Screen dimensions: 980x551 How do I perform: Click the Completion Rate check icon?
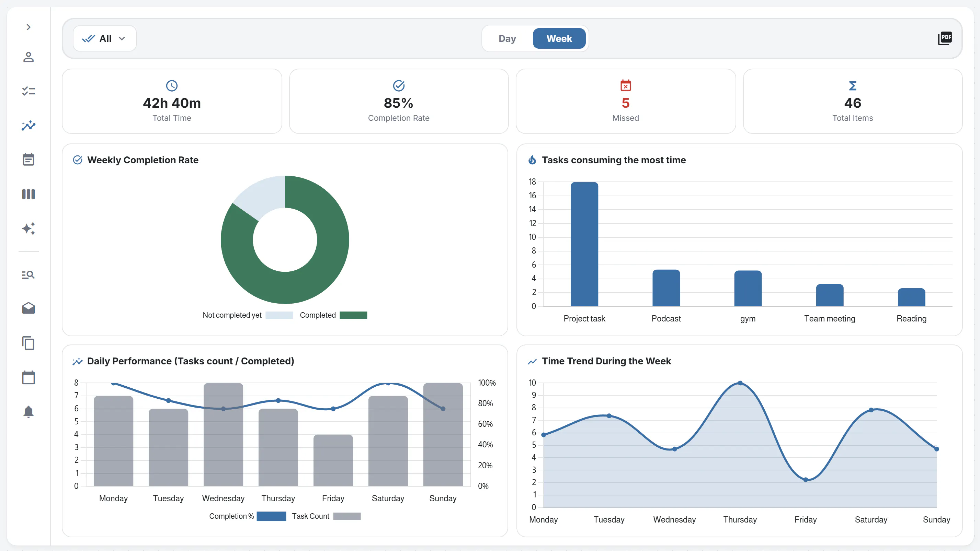coord(399,86)
